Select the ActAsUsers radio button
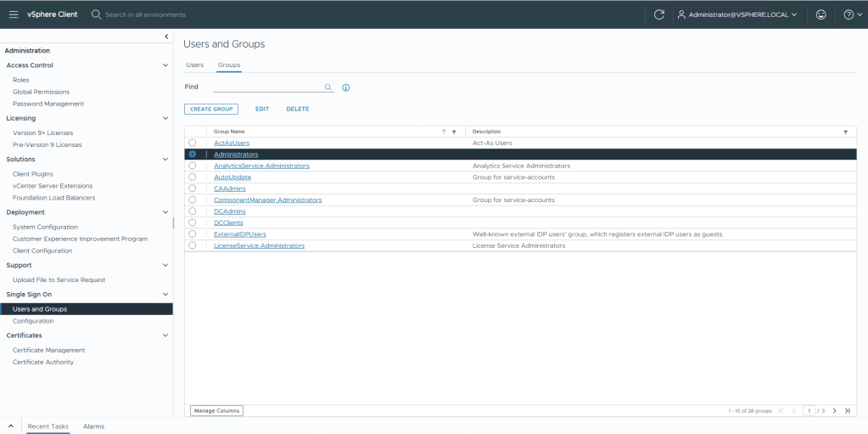Viewport: 868px width, 434px height. tap(193, 143)
